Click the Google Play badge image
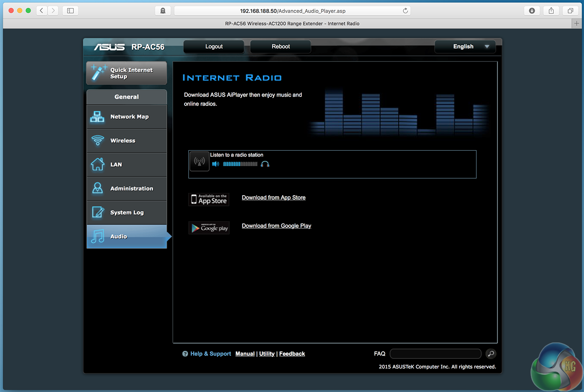The height and width of the screenshot is (392, 584). click(209, 228)
